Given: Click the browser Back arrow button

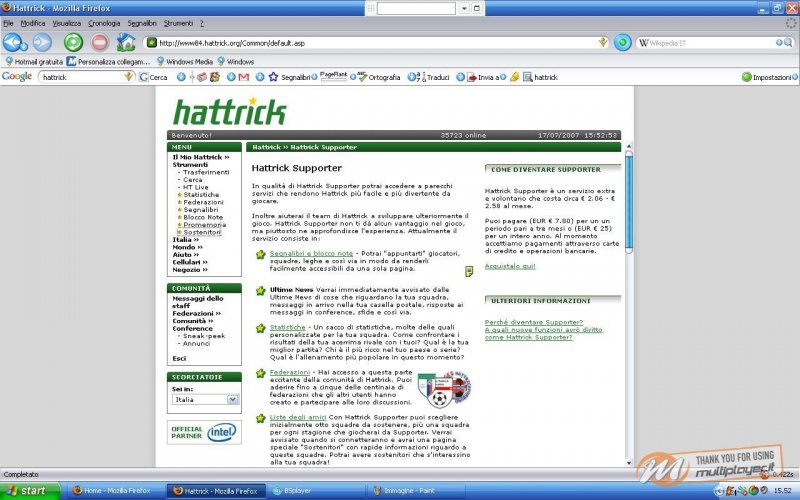Looking at the screenshot, I should point(14,42).
